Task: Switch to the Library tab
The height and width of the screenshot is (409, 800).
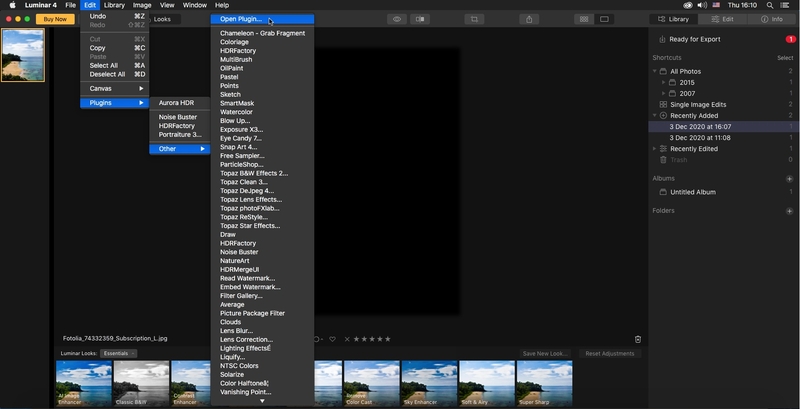Action: [673, 19]
